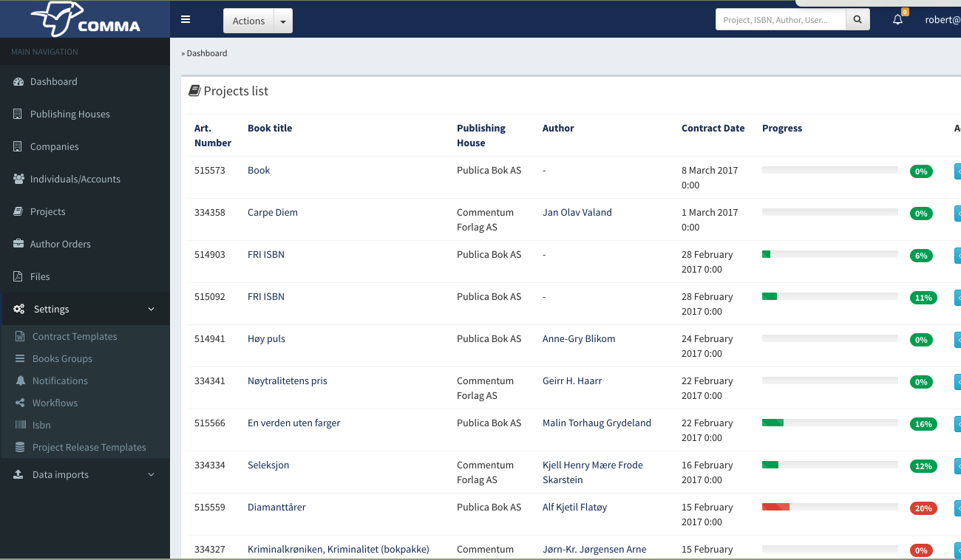
Task: Click the Notifications bell icon in Settings
Action: coord(20,381)
